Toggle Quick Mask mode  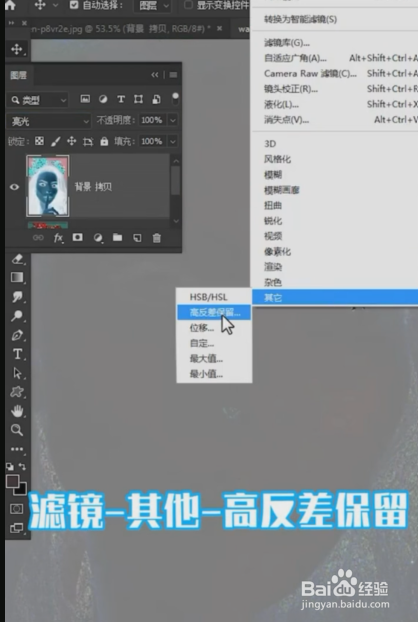[17, 509]
